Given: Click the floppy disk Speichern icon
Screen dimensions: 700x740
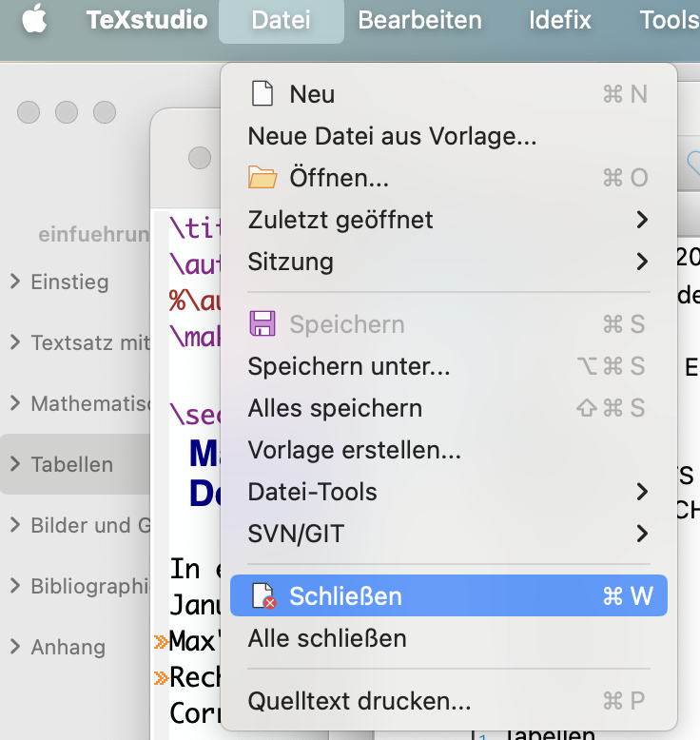Looking at the screenshot, I should click(x=262, y=324).
